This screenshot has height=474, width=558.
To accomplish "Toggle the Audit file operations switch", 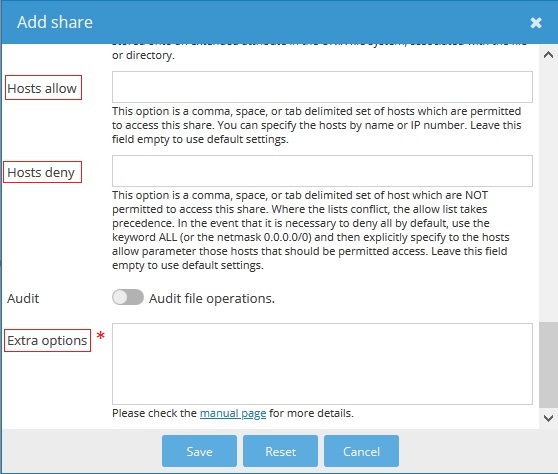I will click(x=128, y=297).
